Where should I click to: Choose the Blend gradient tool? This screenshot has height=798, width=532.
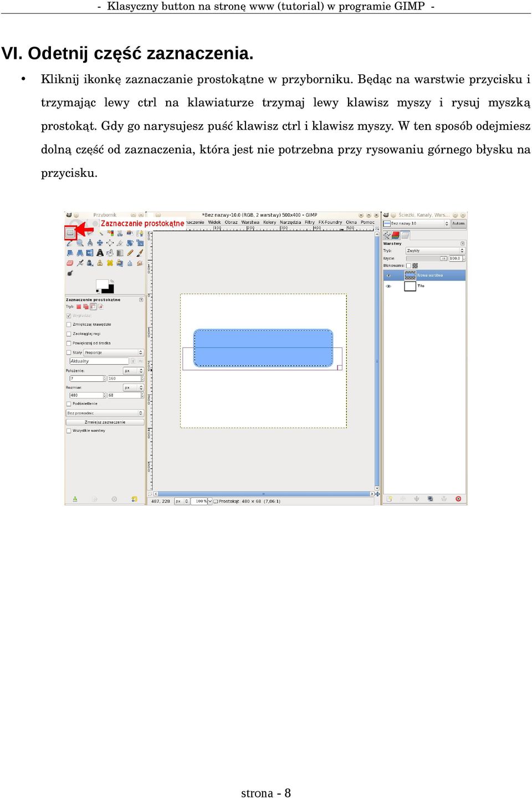[120, 253]
